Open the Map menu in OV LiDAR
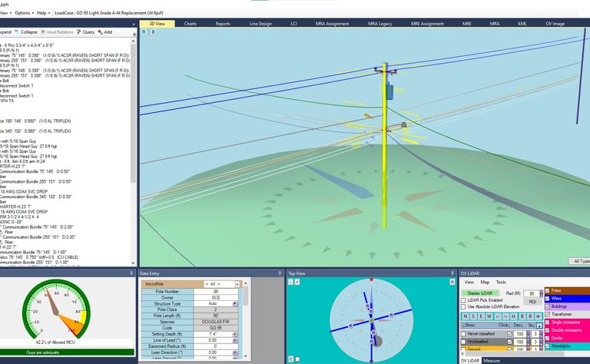The height and width of the screenshot is (364, 590). pyautogui.click(x=485, y=282)
